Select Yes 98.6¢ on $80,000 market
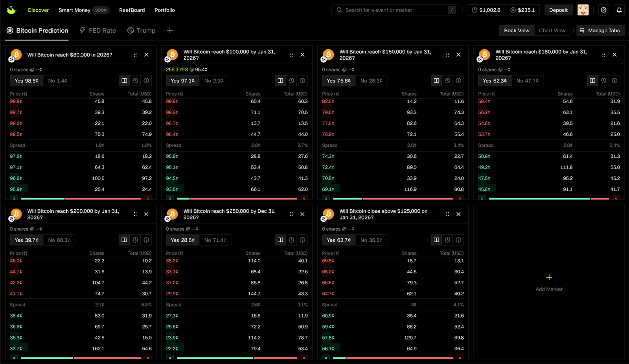 click(x=27, y=81)
